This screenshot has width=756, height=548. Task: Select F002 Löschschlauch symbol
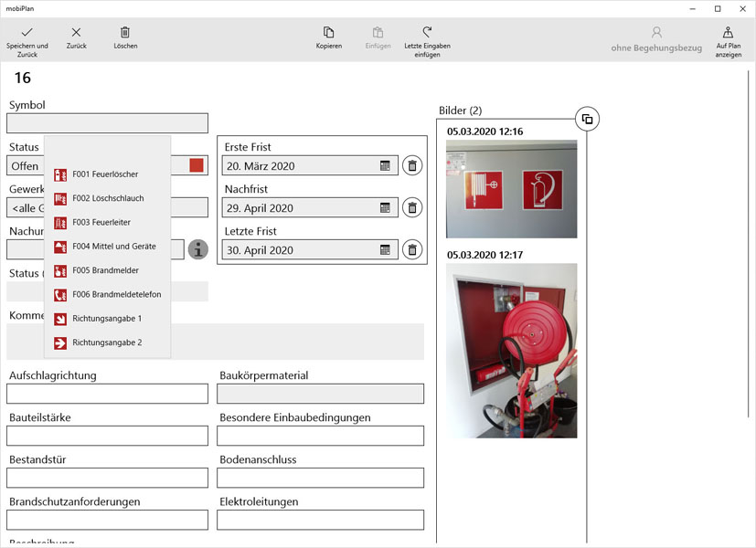pos(107,198)
